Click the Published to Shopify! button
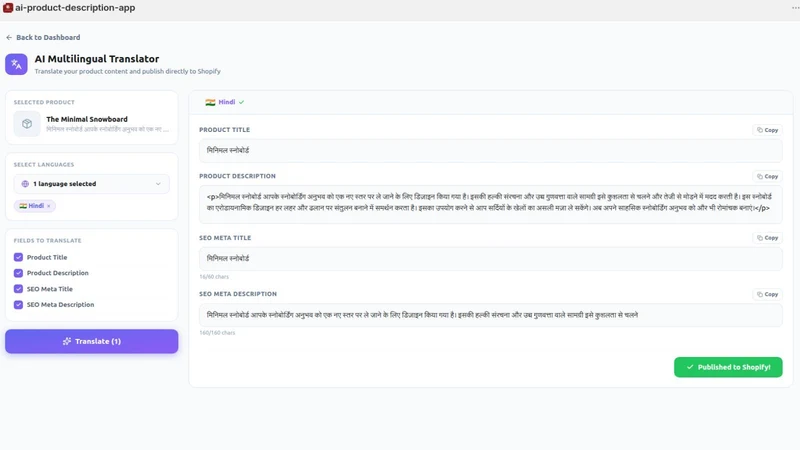The width and height of the screenshot is (800, 450). [728, 367]
